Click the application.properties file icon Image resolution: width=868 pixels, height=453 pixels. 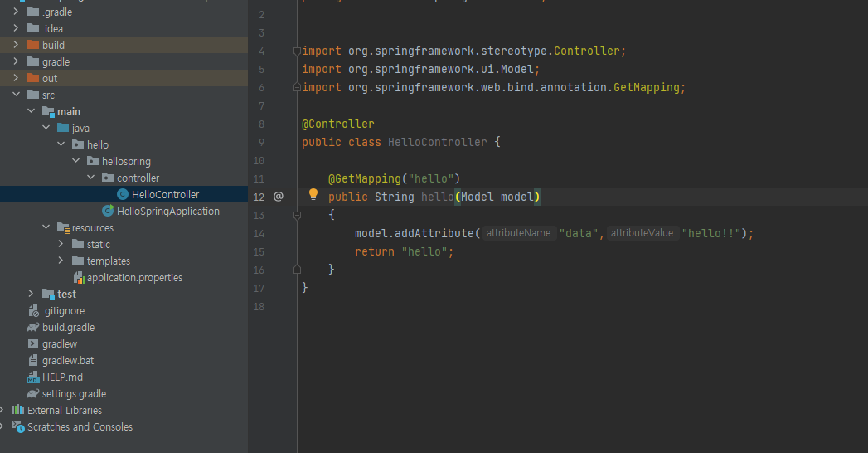(79, 277)
